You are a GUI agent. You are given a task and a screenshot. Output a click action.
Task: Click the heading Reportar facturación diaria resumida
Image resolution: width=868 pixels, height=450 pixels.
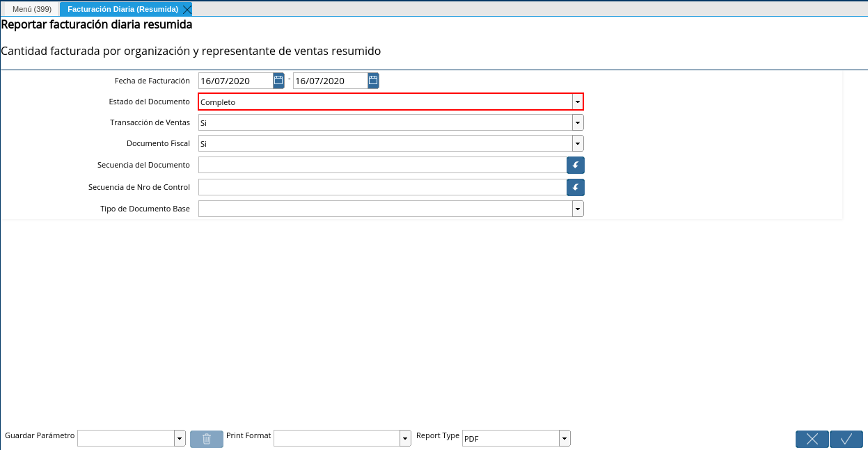click(x=97, y=24)
